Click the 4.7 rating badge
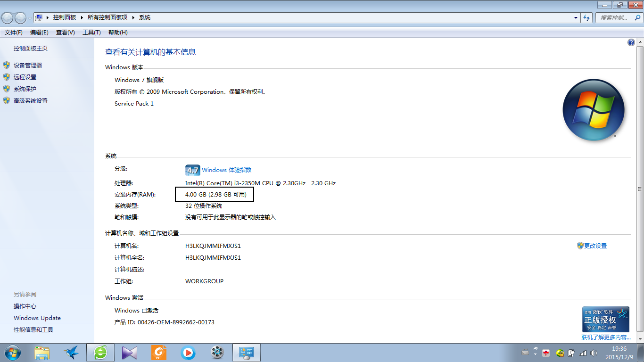This screenshot has height=362, width=644. click(192, 170)
